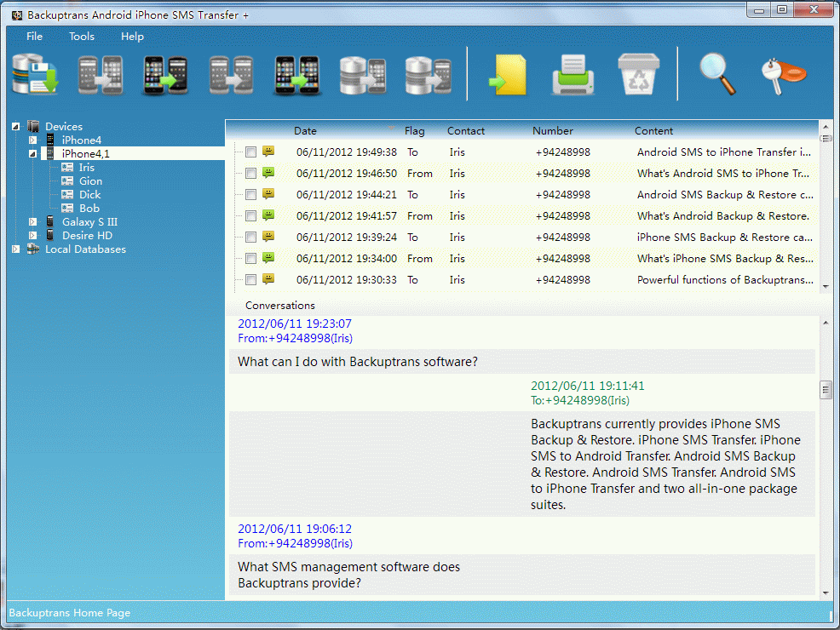Open the Help menu
Viewport: 840px width, 630px height.
[x=132, y=37]
